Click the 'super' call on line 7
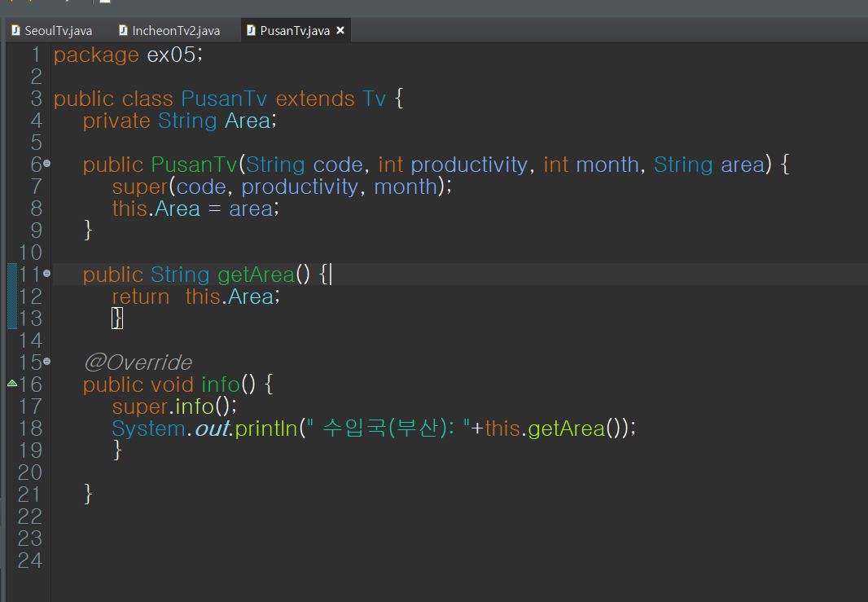Screen dimensions: 868x602 [140, 187]
